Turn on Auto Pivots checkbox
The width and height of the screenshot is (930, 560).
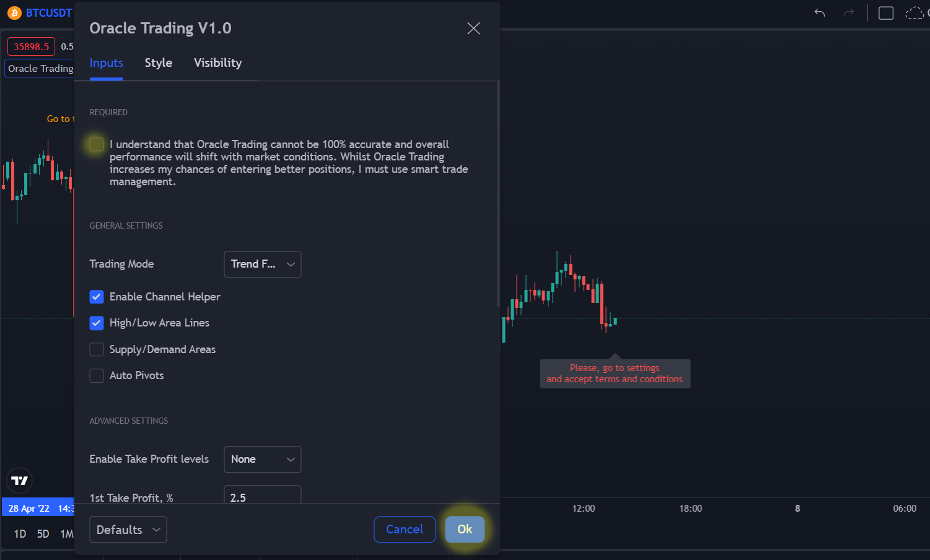[x=97, y=375]
